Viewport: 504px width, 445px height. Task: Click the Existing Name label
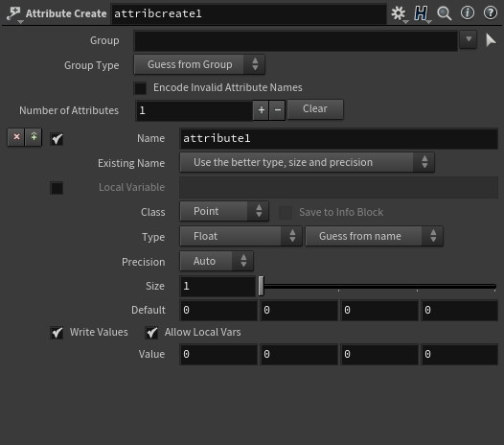click(131, 163)
